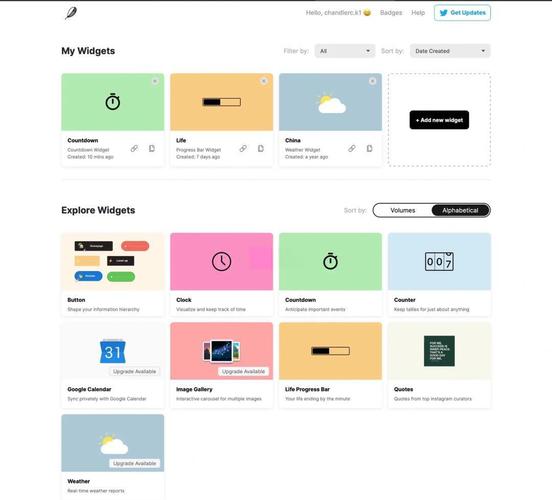Open the Filter by dropdown
552x500 pixels.
pos(345,51)
